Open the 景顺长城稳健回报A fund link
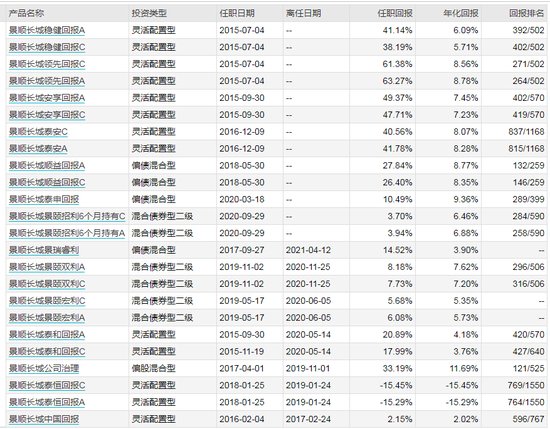The width and height of the screenshot is (550, 429). click(x=47, y=31)
